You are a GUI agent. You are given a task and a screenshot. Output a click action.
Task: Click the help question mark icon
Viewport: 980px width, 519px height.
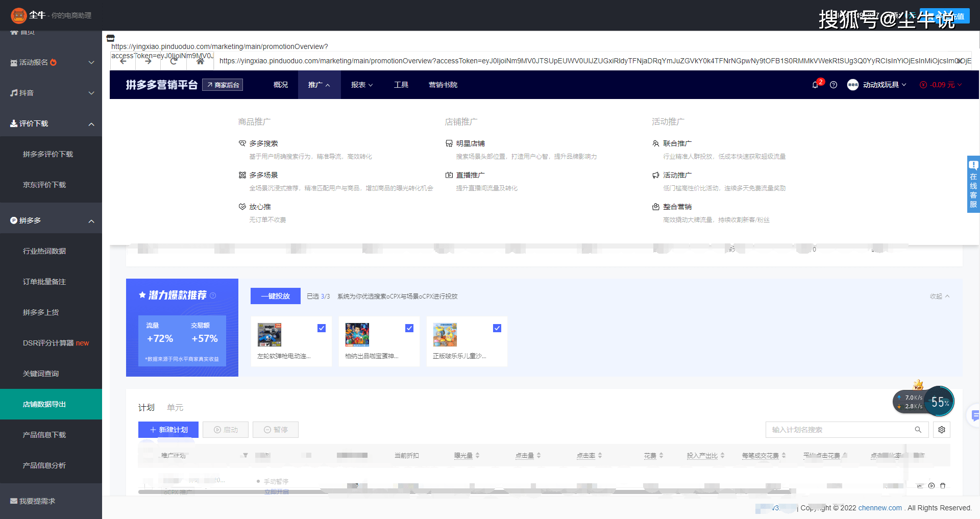(x=834, y=85)
